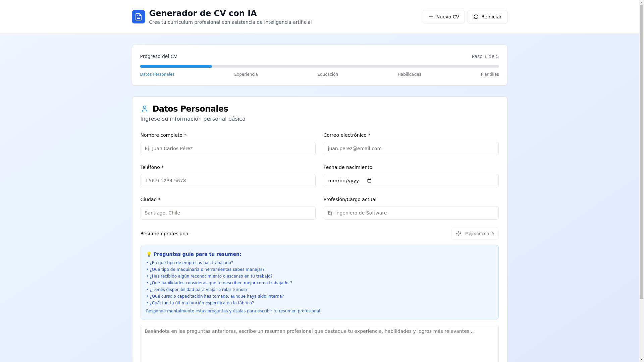Image resolution: width=644 pixels, height=362 pixels.
Task: Click the question about reconocimiento o ascenso
Action: [211, 276]
